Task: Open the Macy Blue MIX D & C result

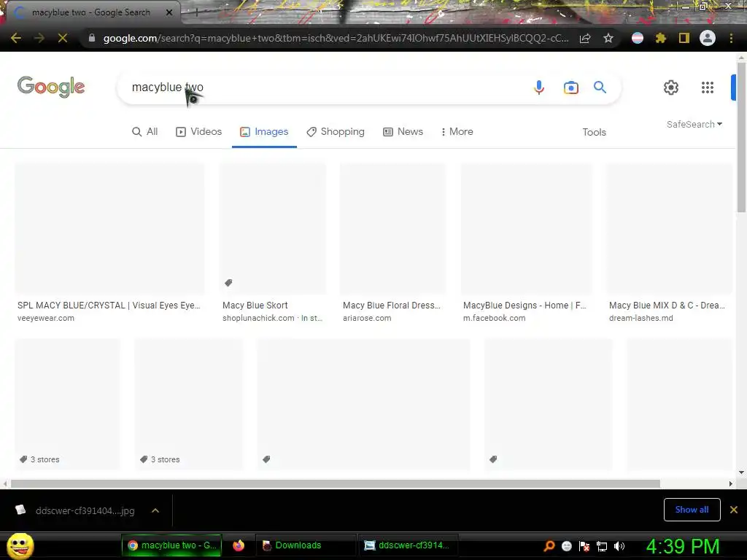Action: coord(668,228)
